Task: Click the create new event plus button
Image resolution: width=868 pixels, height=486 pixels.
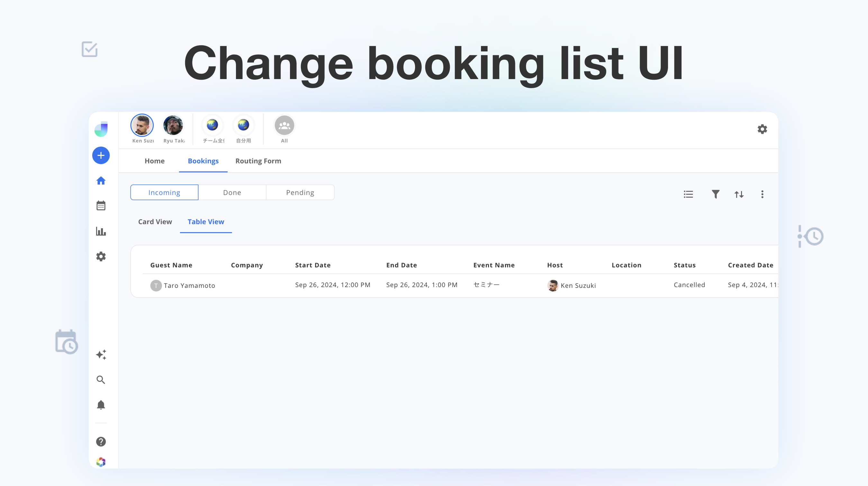Action: [100, 155]
